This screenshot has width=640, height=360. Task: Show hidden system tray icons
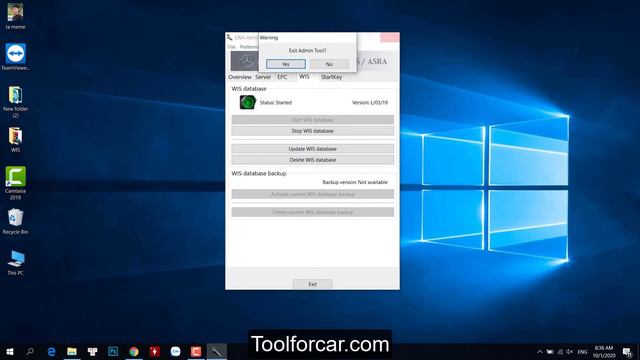coord(540,351)
